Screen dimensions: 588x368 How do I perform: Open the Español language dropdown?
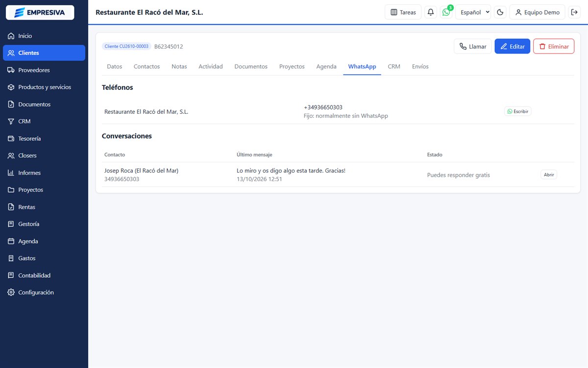coord(473,12)
